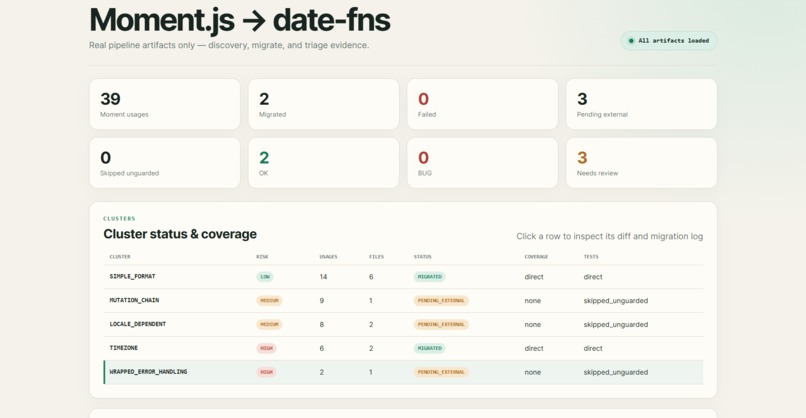Click the STATUS column header
806x418 pixels.
pyautogui.click(x=423, y=257)
